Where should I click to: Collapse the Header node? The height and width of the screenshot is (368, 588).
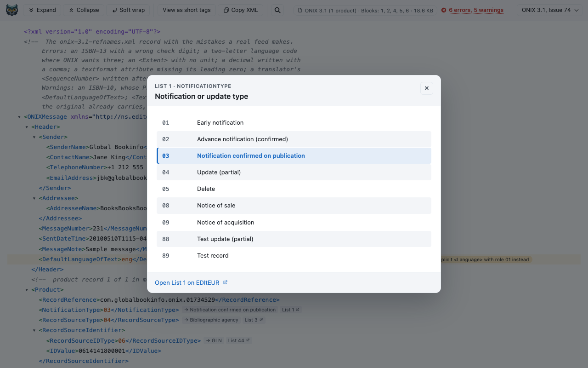[27, 127]
